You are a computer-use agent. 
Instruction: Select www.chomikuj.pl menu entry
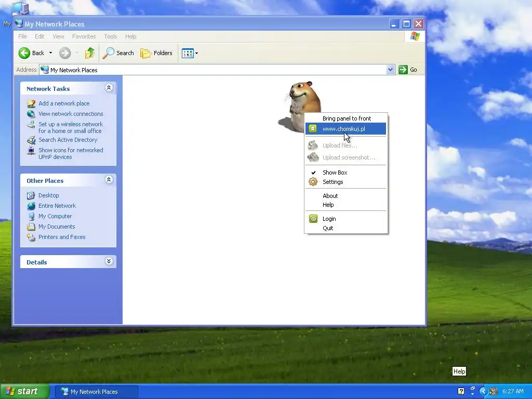click(x=345, y=129)
